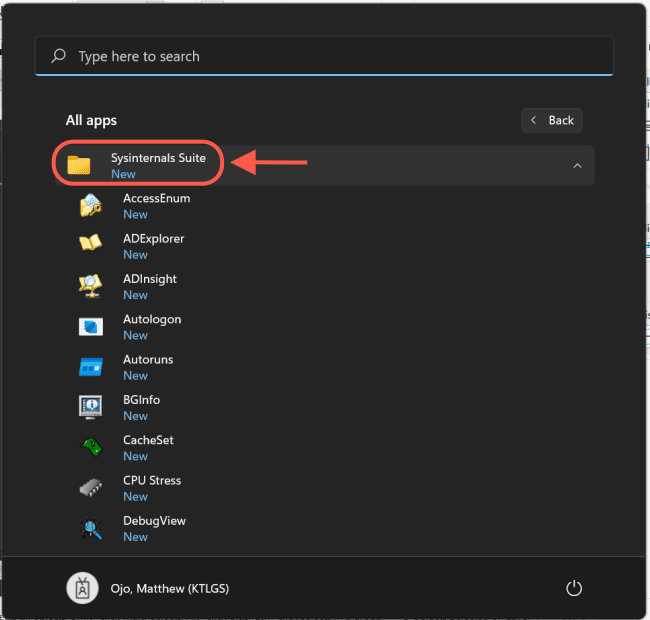This screenshot has width=650, height=620.
Task: Click the Sysinternals Suite folder icon
Action: coord(79,165)
